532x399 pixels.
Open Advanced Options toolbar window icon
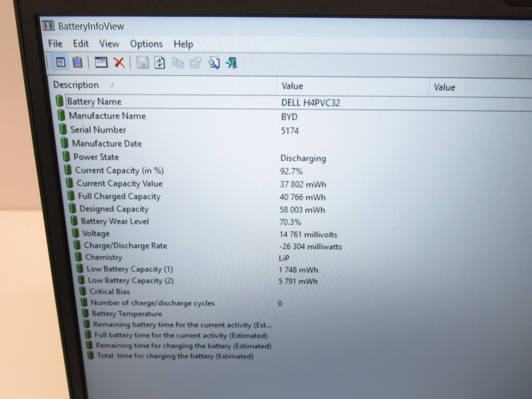101,63
